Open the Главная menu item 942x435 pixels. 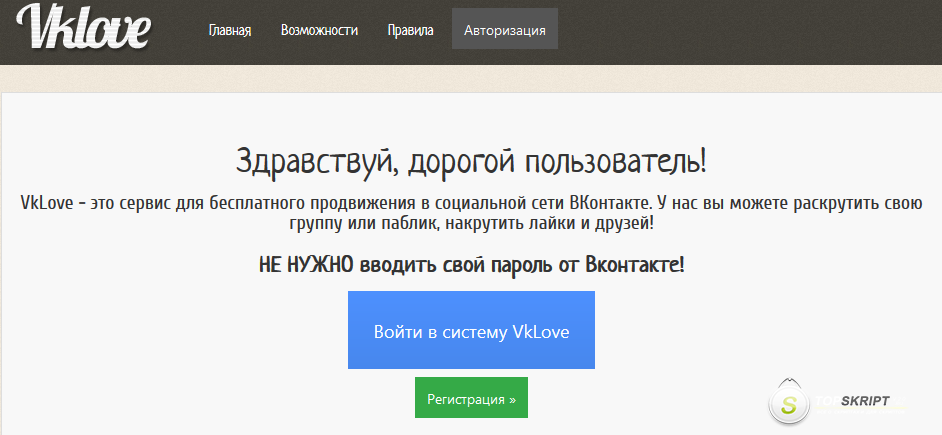(229, 31)
